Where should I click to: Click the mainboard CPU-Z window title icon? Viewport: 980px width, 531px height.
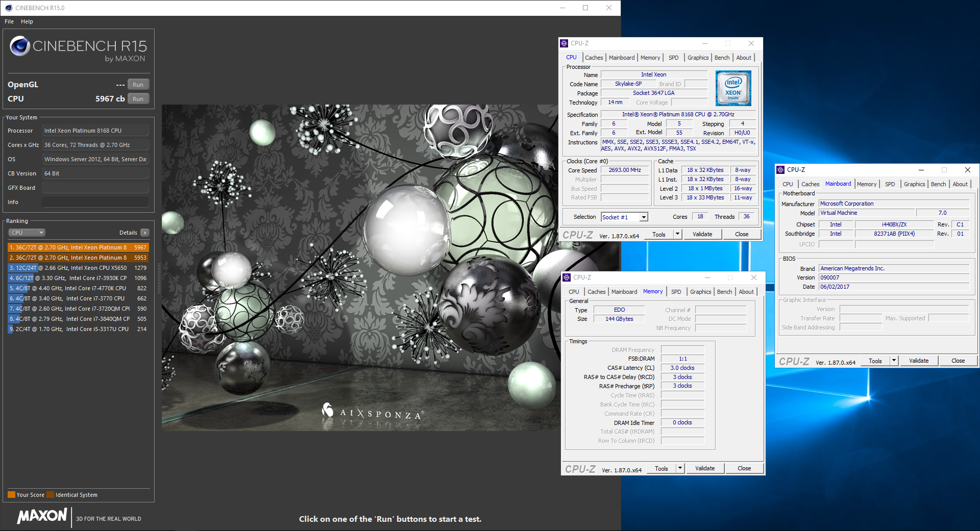(780, 170)
